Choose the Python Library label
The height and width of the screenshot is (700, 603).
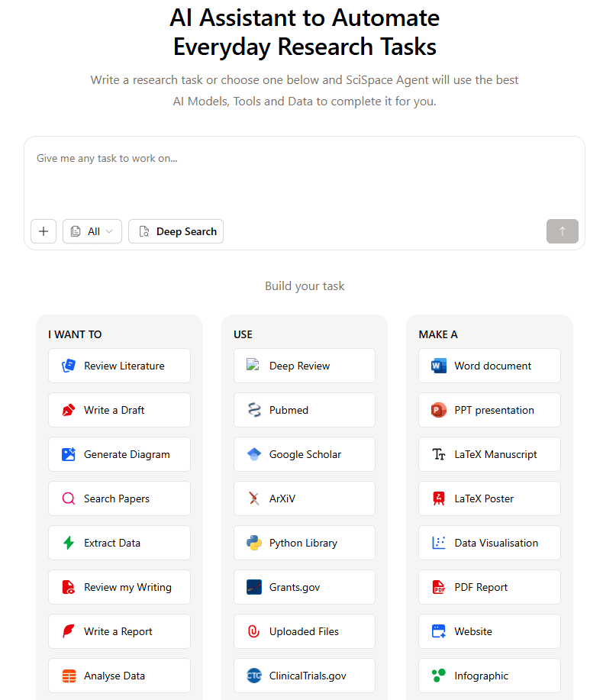click(303, 543)
